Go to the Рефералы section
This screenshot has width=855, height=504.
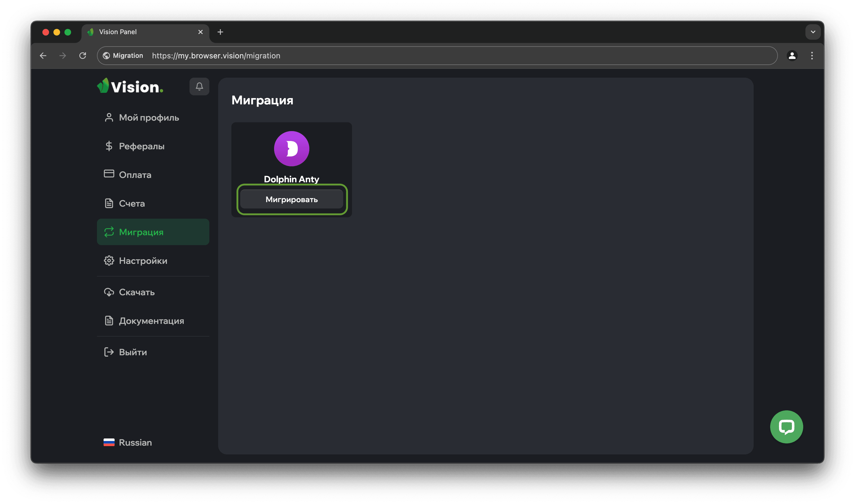pyautogui.click(x=141, y=146)
